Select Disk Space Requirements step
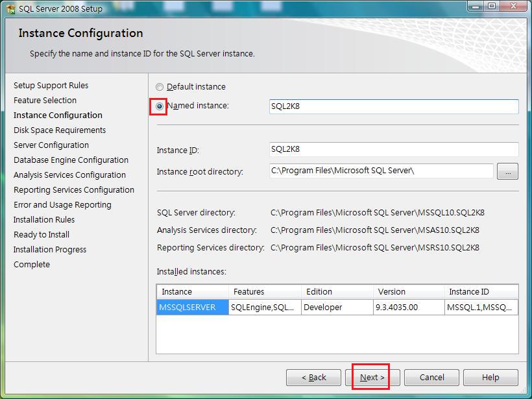This screenshot has width=532, height=399. point(60,130)
